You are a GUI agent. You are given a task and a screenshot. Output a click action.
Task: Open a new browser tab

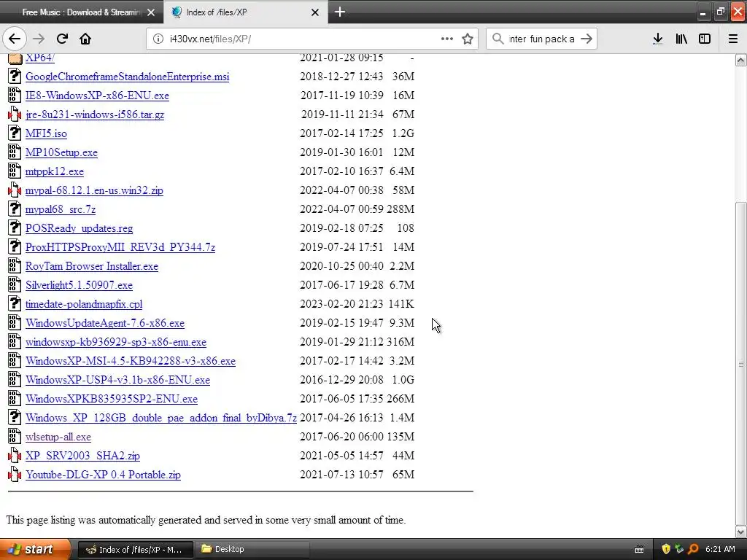340,12
